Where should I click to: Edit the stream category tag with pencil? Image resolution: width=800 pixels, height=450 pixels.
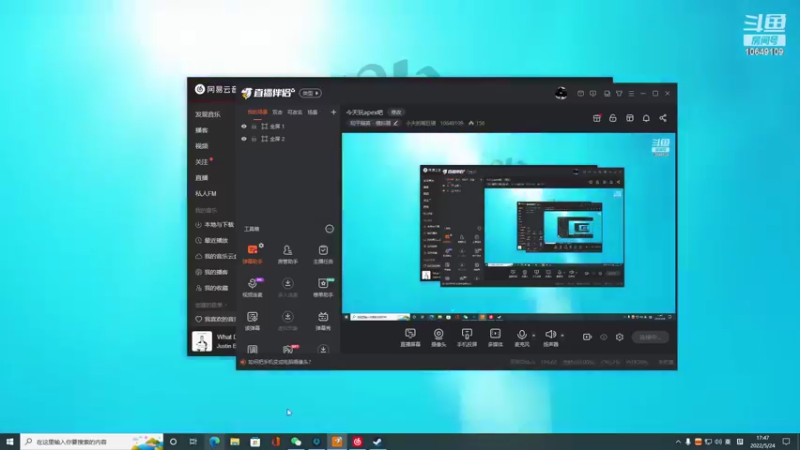coord(395,123)
